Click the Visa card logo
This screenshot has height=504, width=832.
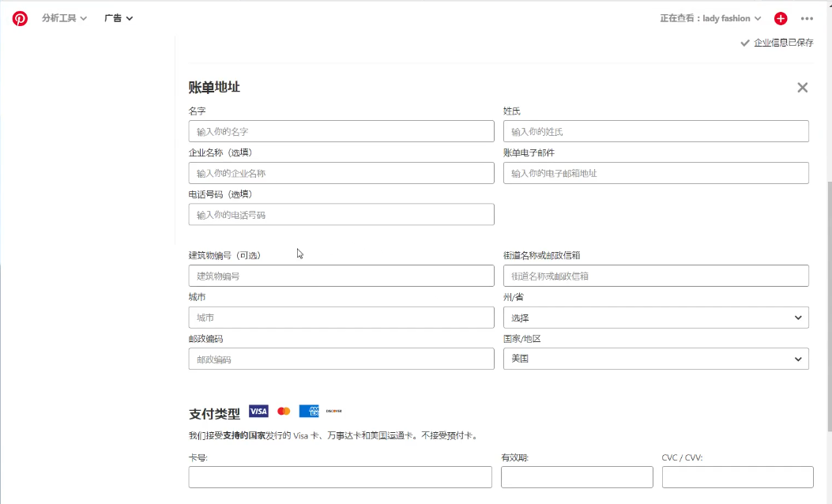click(x=258, y=411)
